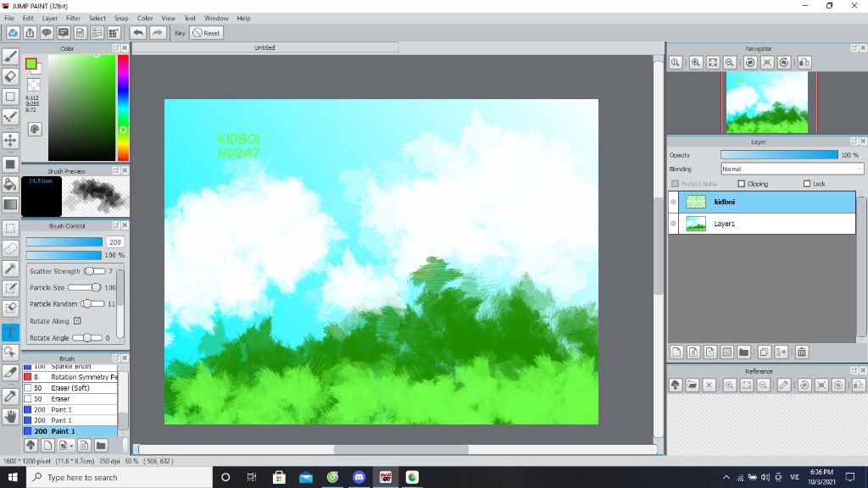Select the Magic Wand tool

pos(10,269)
